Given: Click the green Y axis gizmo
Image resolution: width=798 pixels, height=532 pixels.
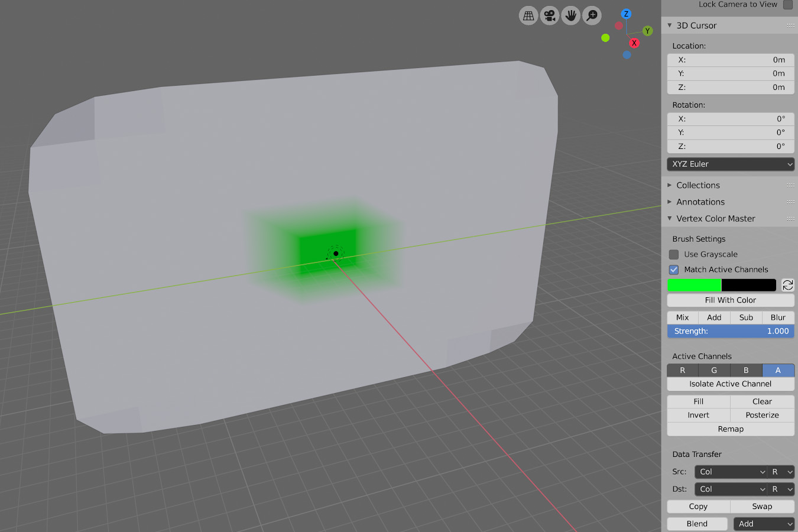Looking at the screenshot, I should click(x=647, y=31).
